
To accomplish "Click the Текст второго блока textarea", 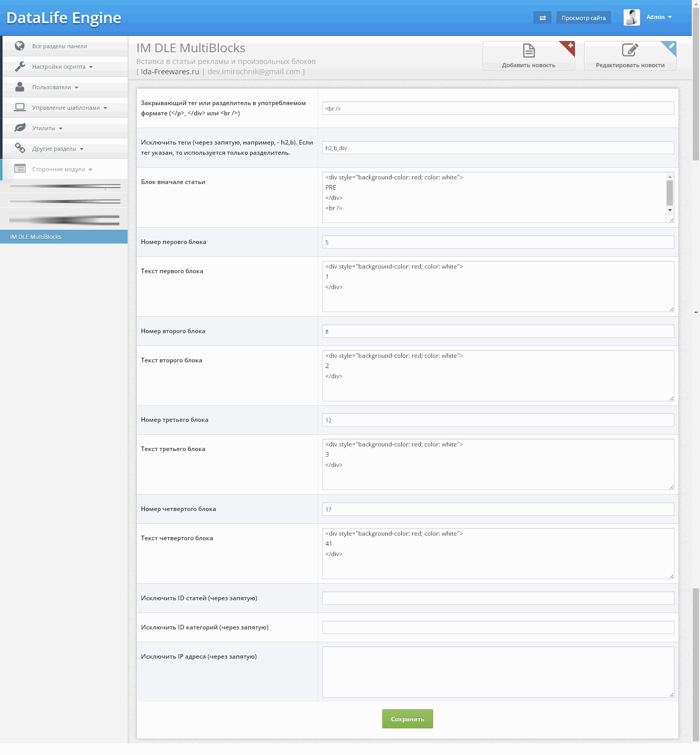I will 498,376.
